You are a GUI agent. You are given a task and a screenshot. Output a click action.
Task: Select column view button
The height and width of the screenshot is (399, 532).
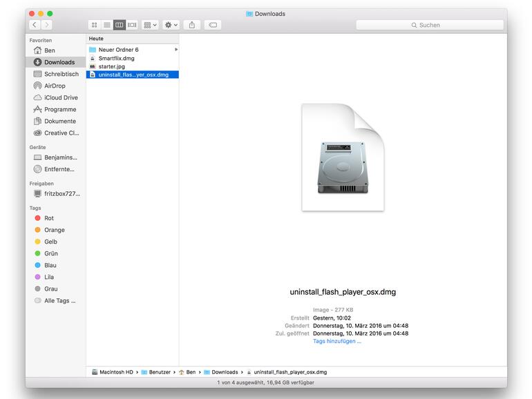pyautogui.click(x=120, y=25)
